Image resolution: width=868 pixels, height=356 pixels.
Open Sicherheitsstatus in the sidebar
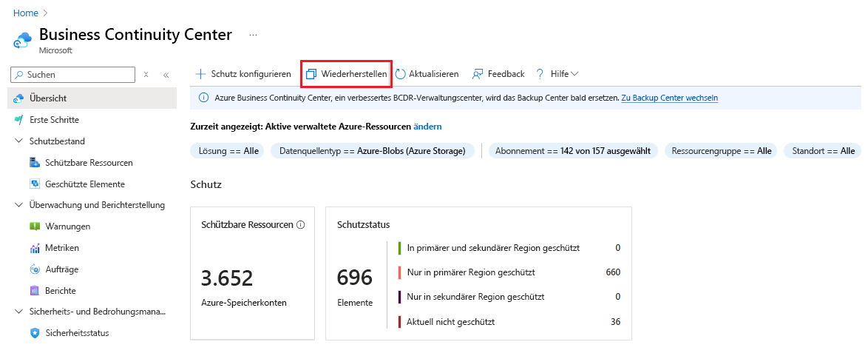(77, 333)
